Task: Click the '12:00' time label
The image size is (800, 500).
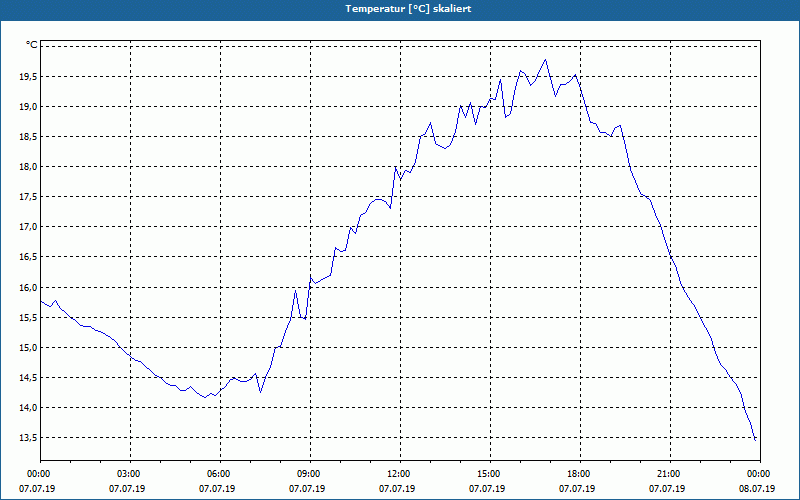Action: click(397, 474)
